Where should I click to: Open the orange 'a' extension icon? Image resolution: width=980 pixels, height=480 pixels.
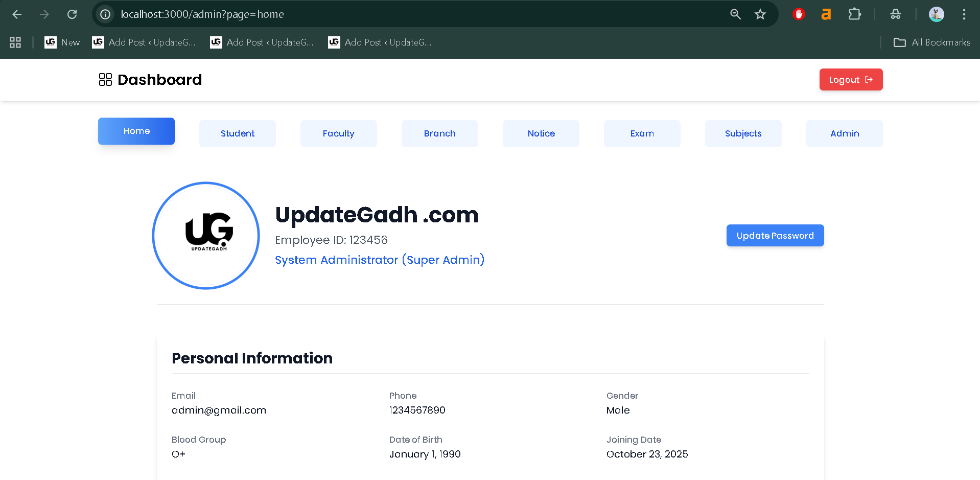826,14
